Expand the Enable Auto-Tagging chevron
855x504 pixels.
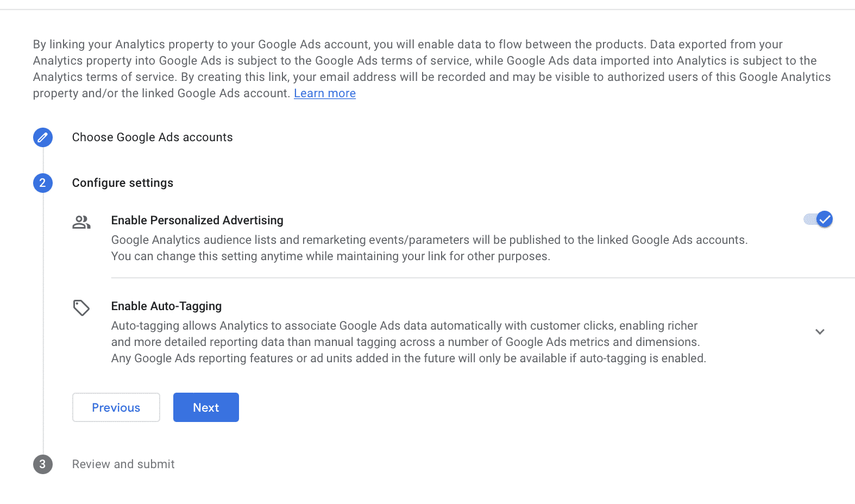pos(820,332)
